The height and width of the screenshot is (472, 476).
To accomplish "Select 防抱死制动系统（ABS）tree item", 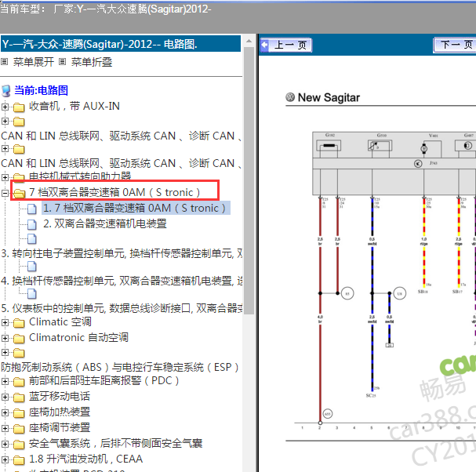I will (x=120, y=367).
